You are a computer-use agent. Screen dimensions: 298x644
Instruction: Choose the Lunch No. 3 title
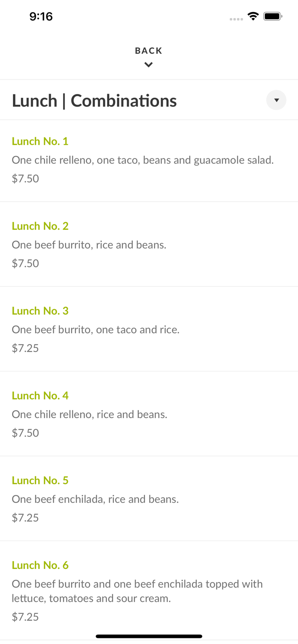coord(40,311)
